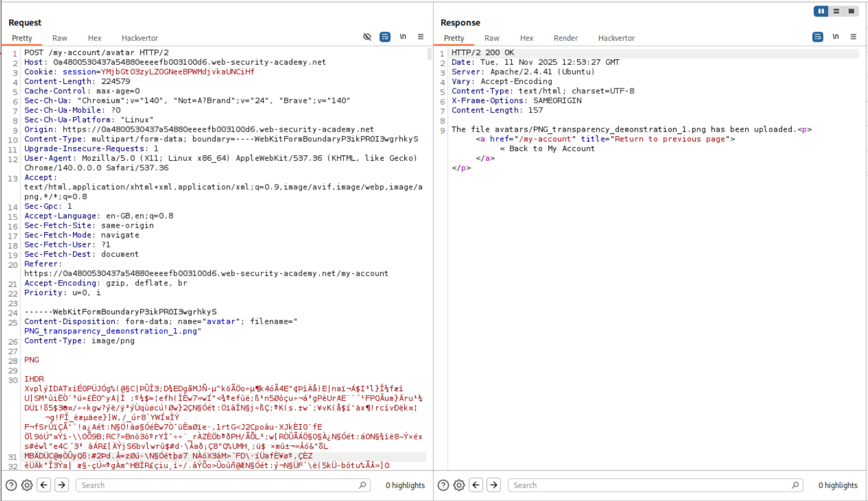Switch to Raw tab in Request panel
This screenshot has height=501, width=868.
coord(60,38)
